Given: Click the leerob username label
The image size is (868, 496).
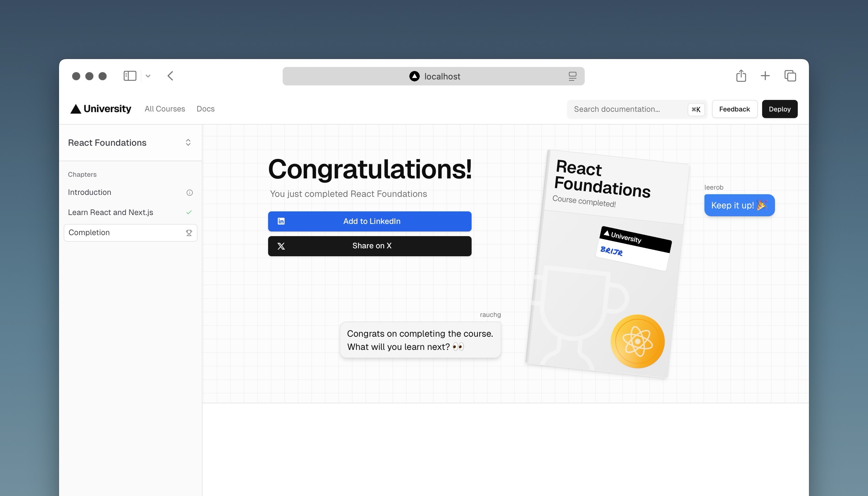Looking at the screenshot, I should 714,187.
